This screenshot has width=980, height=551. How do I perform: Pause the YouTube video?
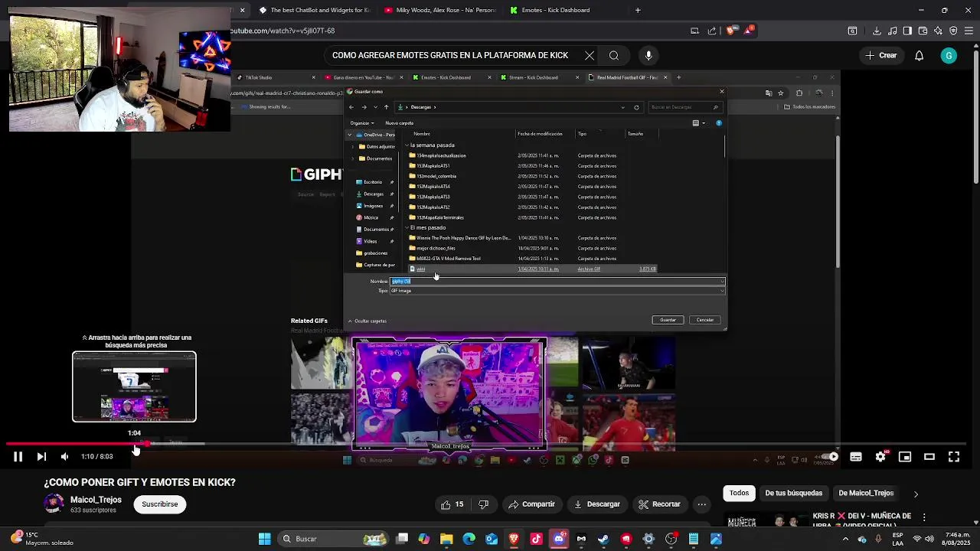(18, 457)
